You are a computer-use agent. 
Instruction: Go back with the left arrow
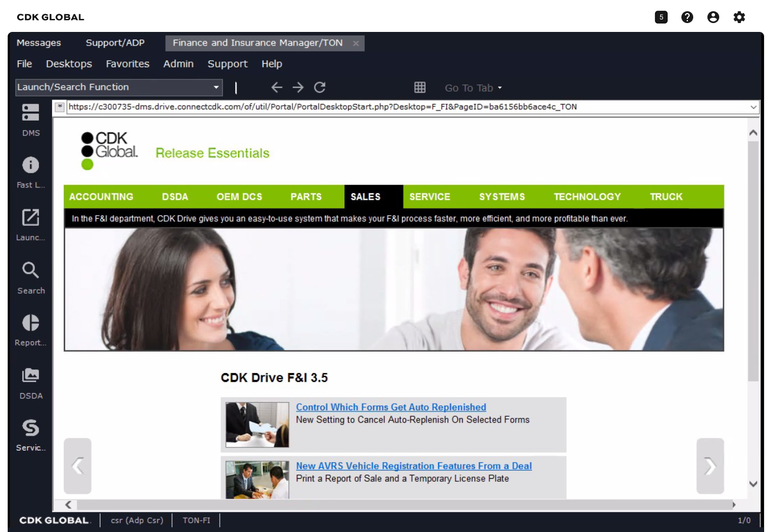277,87
